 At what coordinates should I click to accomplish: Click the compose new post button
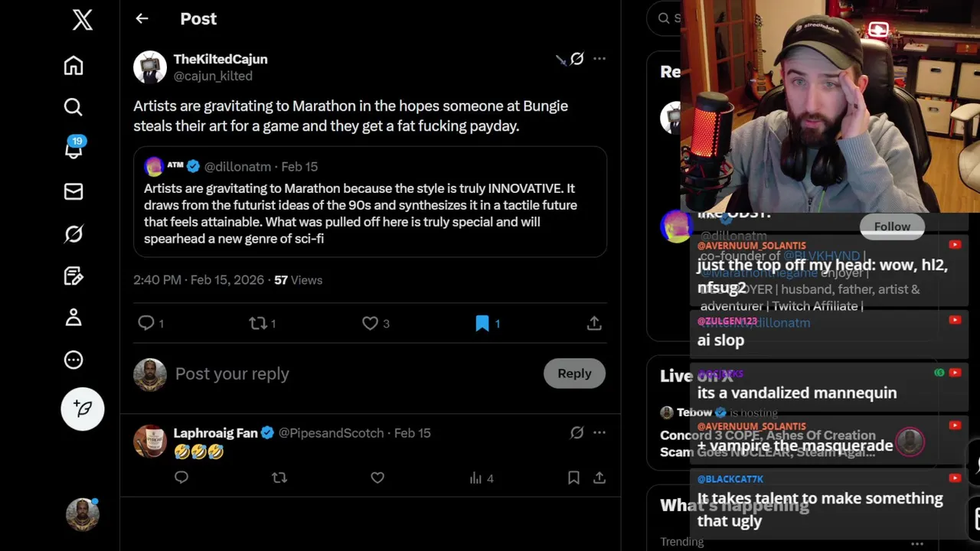(x=82, y=409)
